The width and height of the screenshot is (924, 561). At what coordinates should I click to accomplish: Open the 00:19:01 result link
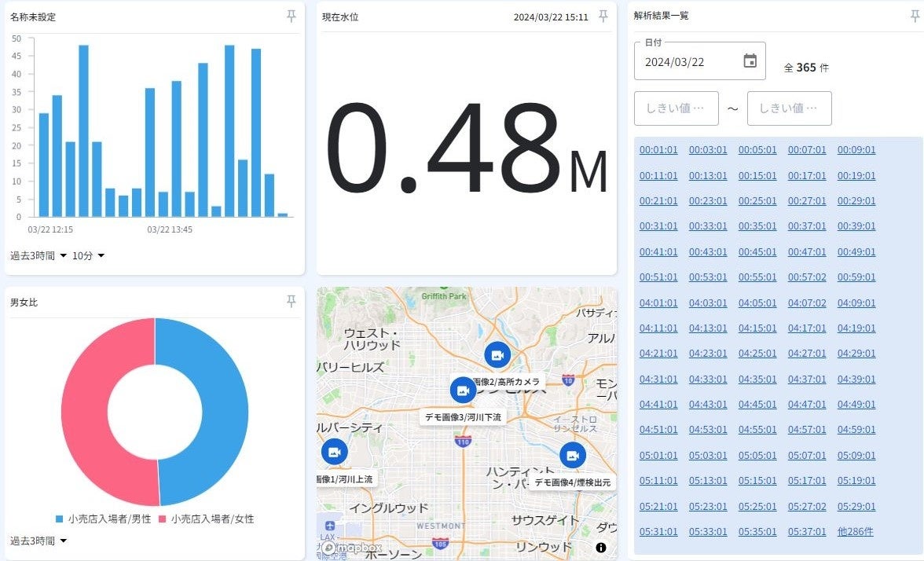pos(856,176)
